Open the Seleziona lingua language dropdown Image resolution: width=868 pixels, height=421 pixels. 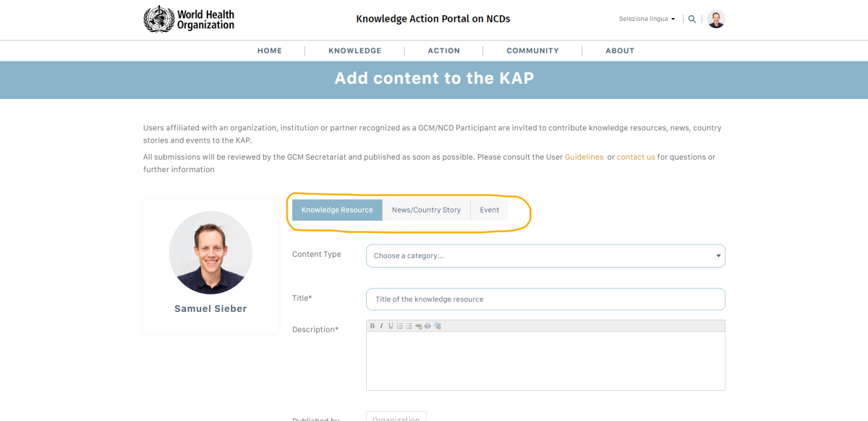pyautogui.click(x=647, y=20)
